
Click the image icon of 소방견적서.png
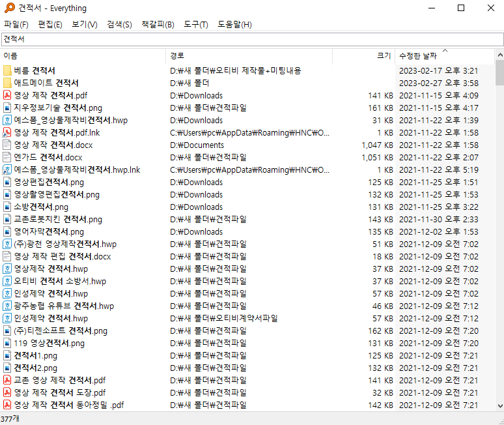tap(7, 207)
